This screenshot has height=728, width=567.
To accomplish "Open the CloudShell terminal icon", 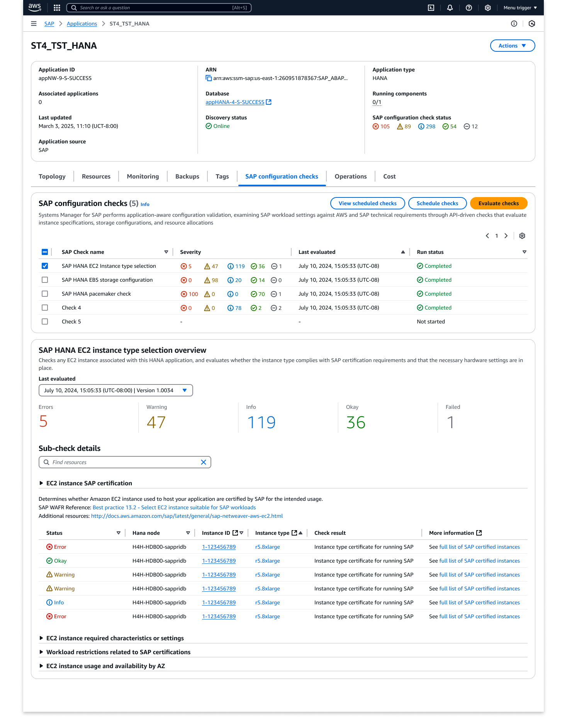I will [431, 8].
